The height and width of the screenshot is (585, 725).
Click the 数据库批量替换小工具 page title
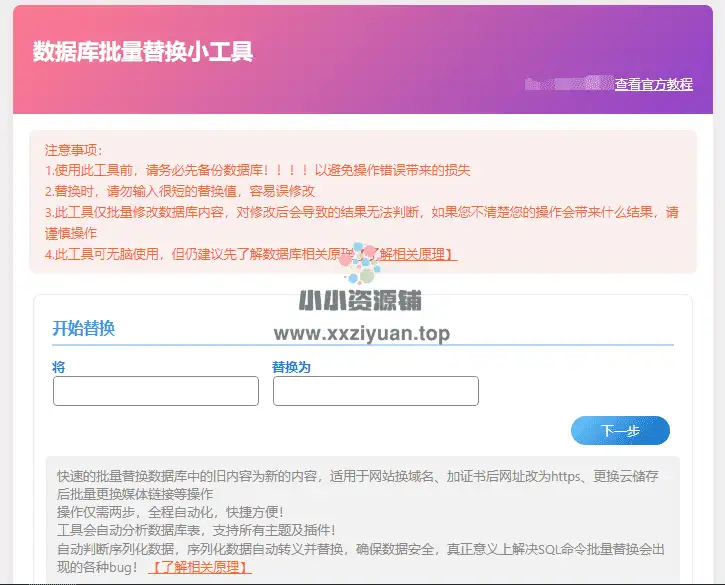click(143, 52)
